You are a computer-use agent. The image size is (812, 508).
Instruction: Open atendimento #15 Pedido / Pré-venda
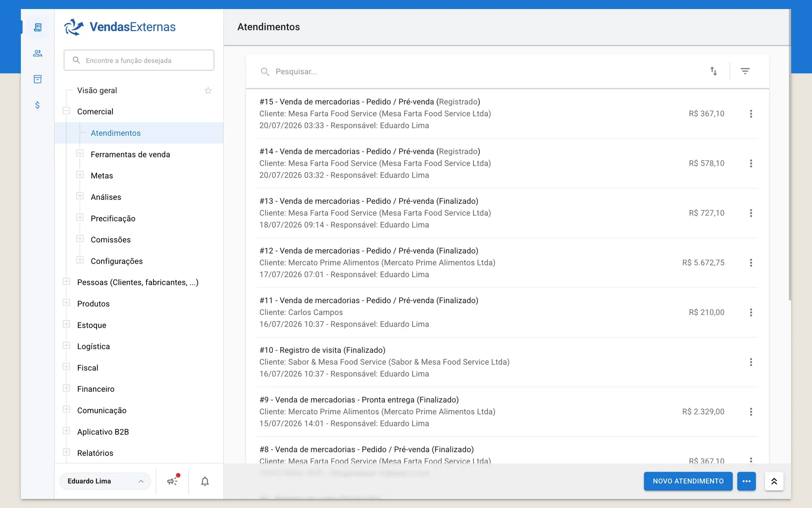[507, 114]
